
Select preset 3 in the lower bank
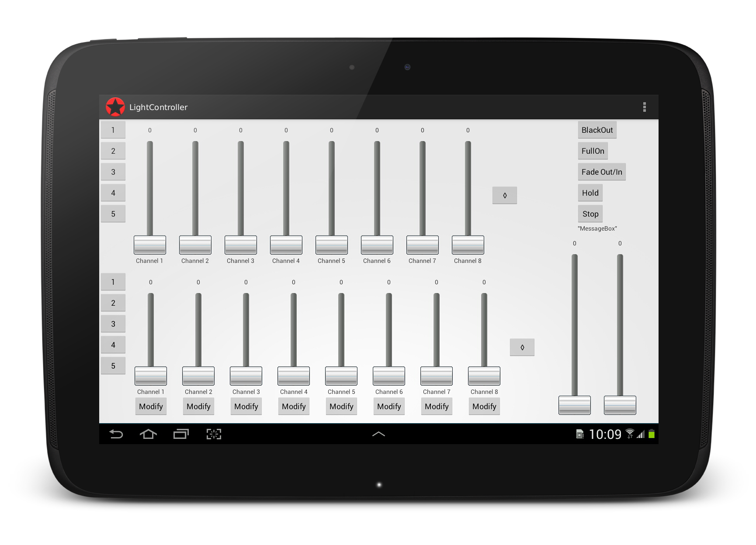pos(113,324)
